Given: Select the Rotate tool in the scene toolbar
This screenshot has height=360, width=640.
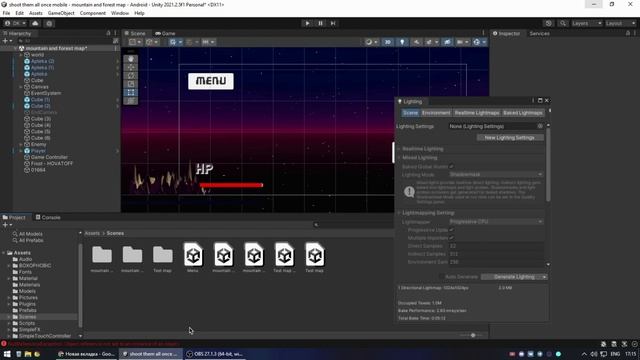Looking at the screenshot, I should tap(131, 76).
